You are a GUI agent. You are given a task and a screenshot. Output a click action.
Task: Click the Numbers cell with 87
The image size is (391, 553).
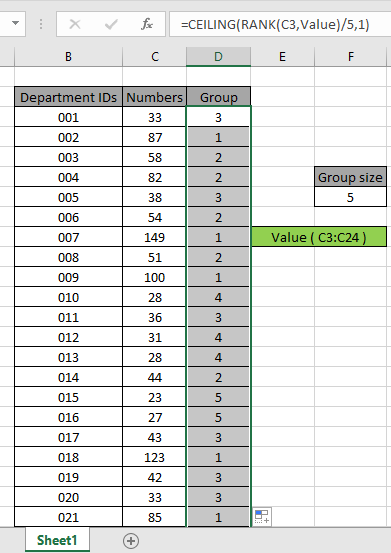point(154,137)
